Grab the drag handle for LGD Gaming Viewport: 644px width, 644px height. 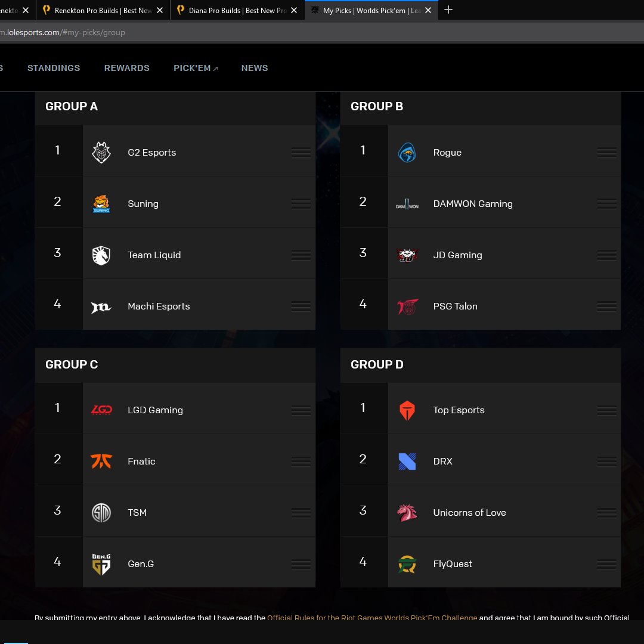(301, 410)
